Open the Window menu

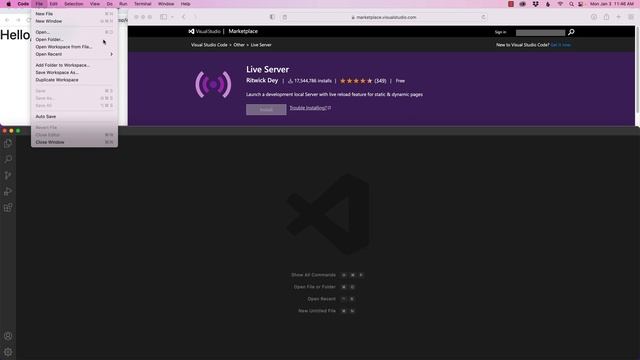166,4
